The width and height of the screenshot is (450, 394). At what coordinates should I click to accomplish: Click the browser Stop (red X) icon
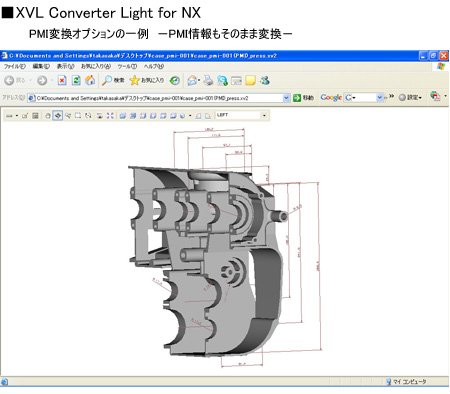click(62, 80)
